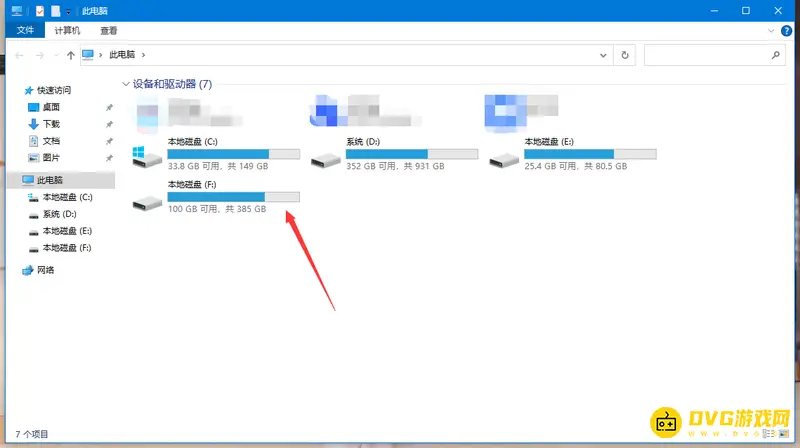This screenshot has height=448, width=800.
Task: Click the 下载 folder in quick access
Action: [x=50, y=124]
